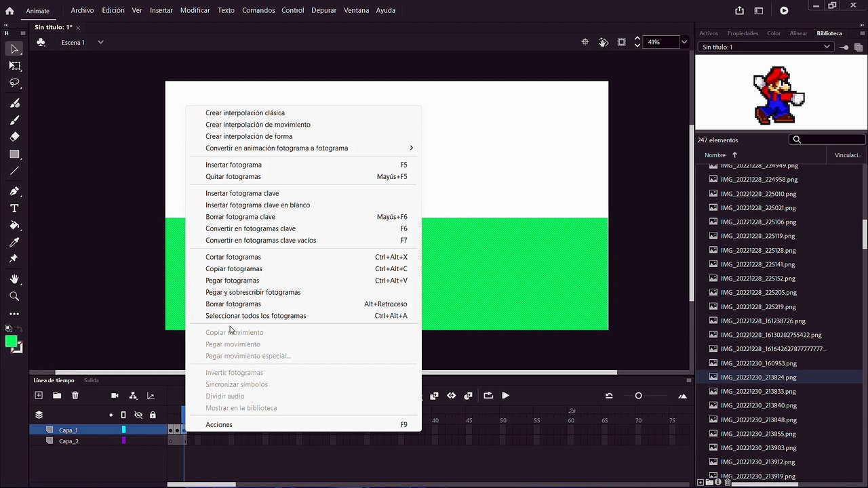
Task: Toggle Capa_2 purple outline color square
Action: [x=123, y=441]
